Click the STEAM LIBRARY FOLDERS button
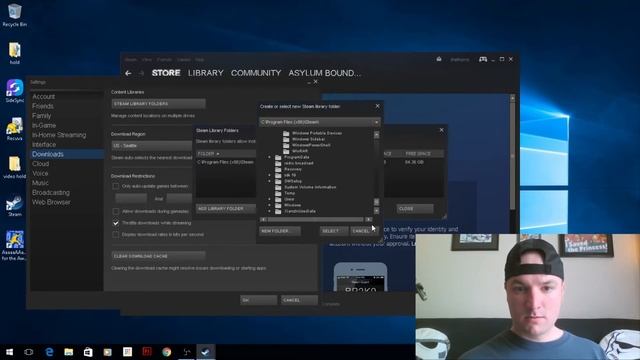Viewport: 640px width, 360px height. (x=158, y=104)
